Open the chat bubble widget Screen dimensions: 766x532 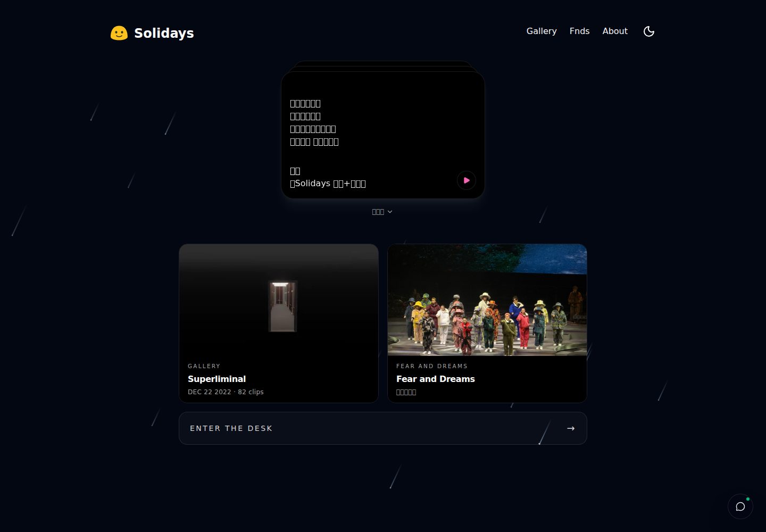(x=740, y=506)
